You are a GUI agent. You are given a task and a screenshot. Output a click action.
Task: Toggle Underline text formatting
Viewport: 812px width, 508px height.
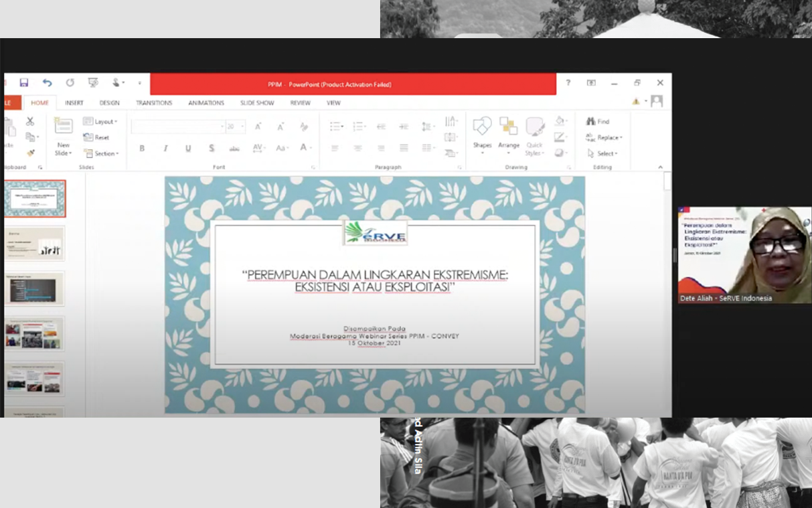[x=188, y=148]
